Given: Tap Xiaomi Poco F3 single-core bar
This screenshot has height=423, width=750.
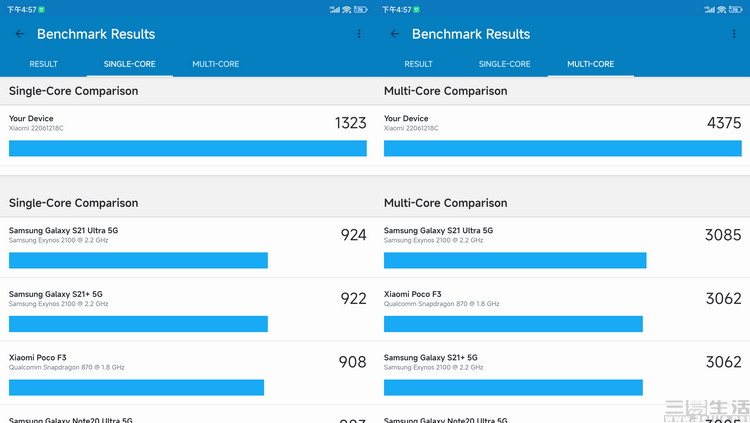Looking at the screenshot, I should 136,388.
